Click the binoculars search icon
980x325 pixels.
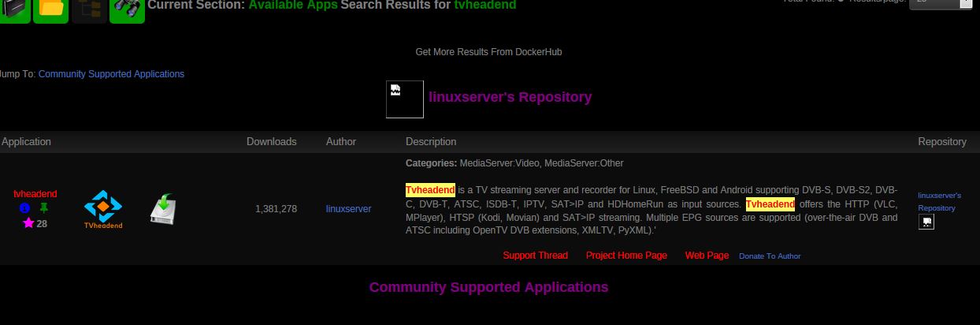[x=127, y=10]
